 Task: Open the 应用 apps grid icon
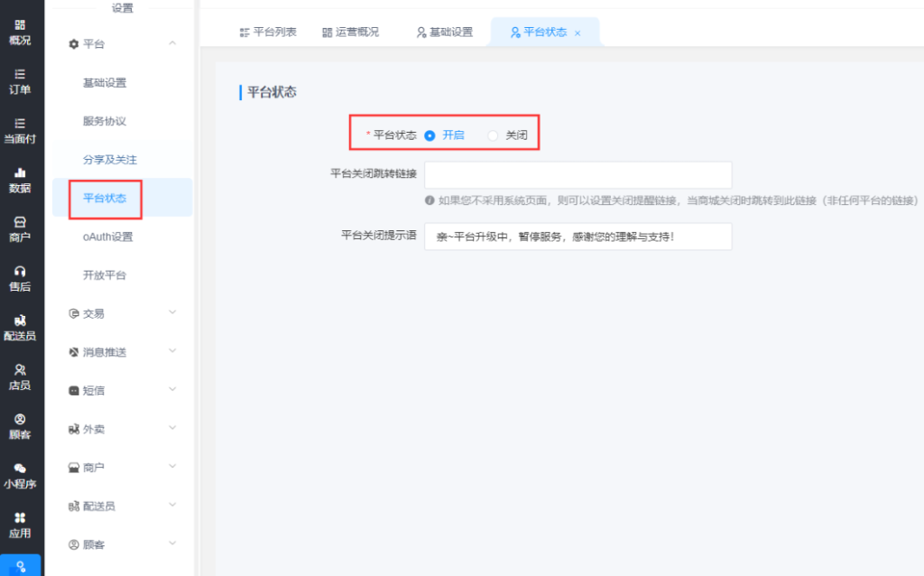(20, 517)
